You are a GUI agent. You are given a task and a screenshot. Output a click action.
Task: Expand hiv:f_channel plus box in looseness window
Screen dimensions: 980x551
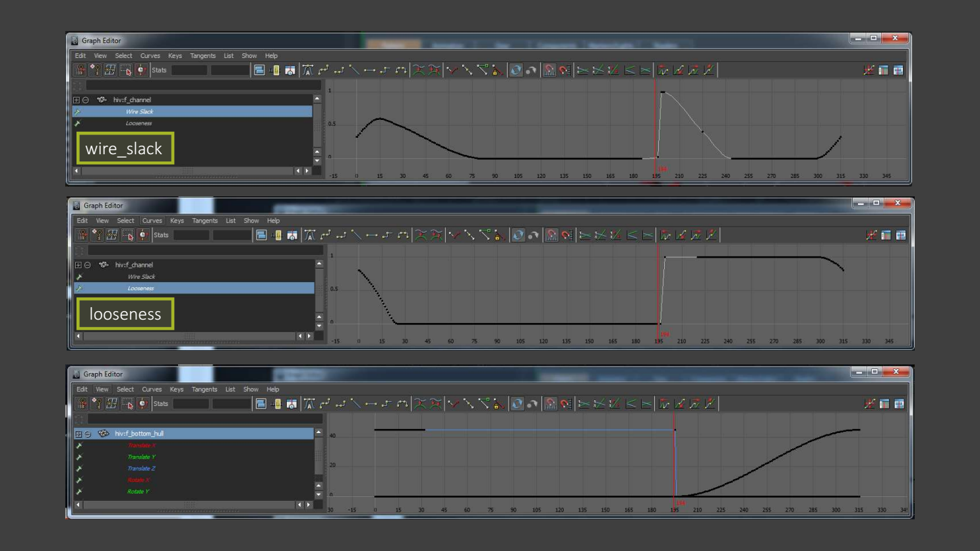[x=78, y=265]
